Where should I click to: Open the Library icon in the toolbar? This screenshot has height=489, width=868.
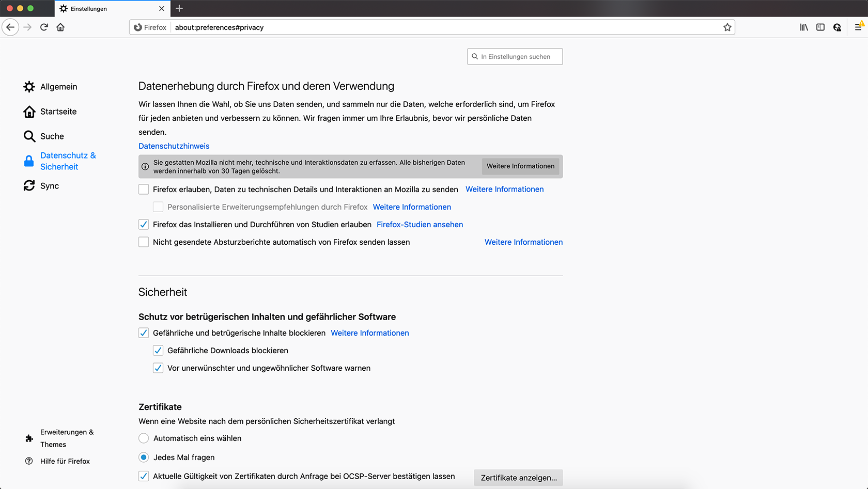pyautogui.click(x=804, y=27)
